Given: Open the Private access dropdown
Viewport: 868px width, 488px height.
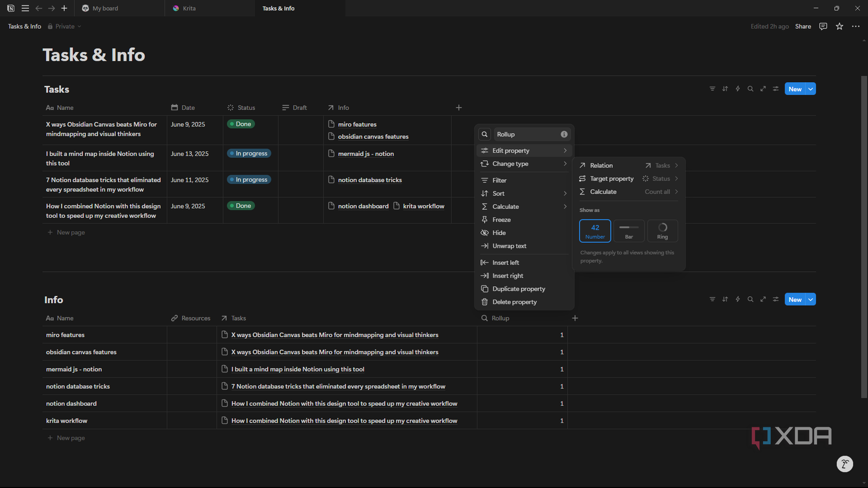Looking at the screenshot, I should pyautogui.click(x=65, y=27).
